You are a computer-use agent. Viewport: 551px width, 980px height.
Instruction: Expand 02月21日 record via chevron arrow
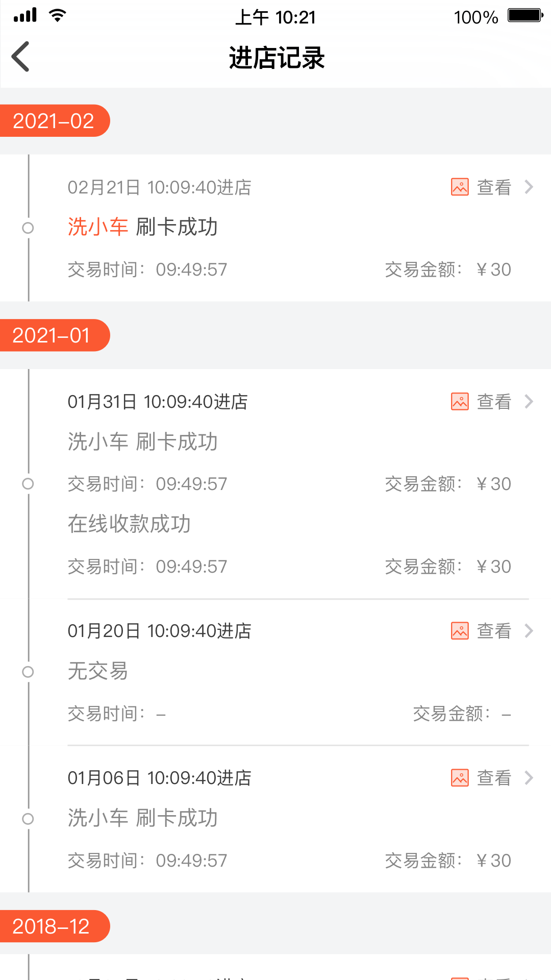click(529, 187)
